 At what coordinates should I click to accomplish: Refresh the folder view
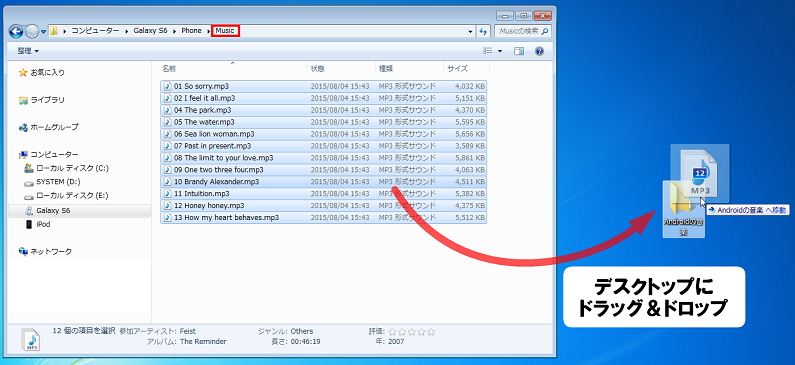(x=483, y=31)
